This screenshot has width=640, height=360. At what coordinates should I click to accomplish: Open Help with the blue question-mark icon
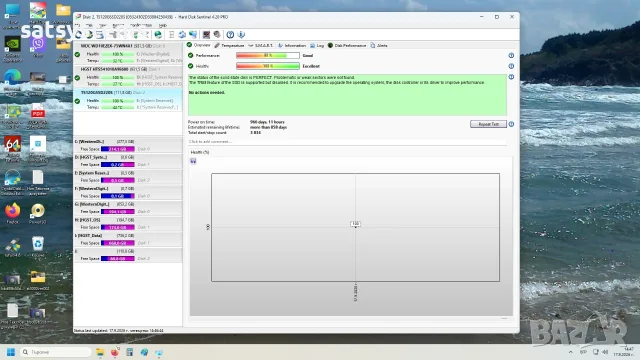click(230, 35)
